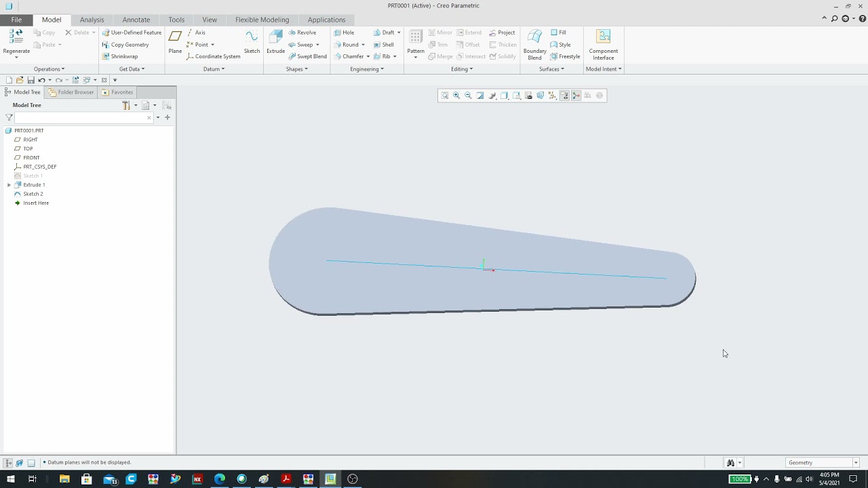Open a file via the folder icon

pos(20,80)
